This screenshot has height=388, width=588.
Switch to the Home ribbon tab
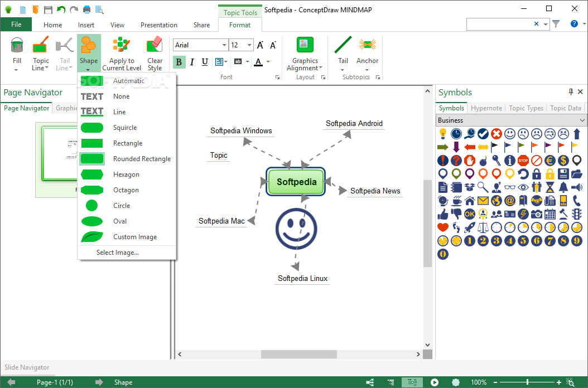click(52, 25)
